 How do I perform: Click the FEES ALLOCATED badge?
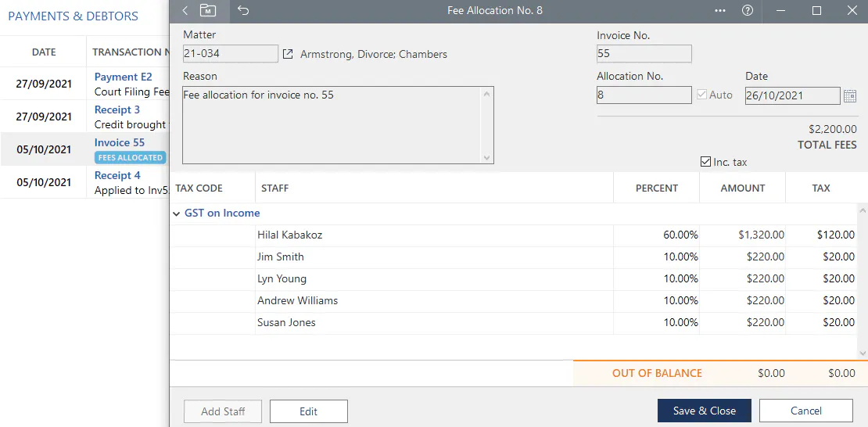click(130, 157)
